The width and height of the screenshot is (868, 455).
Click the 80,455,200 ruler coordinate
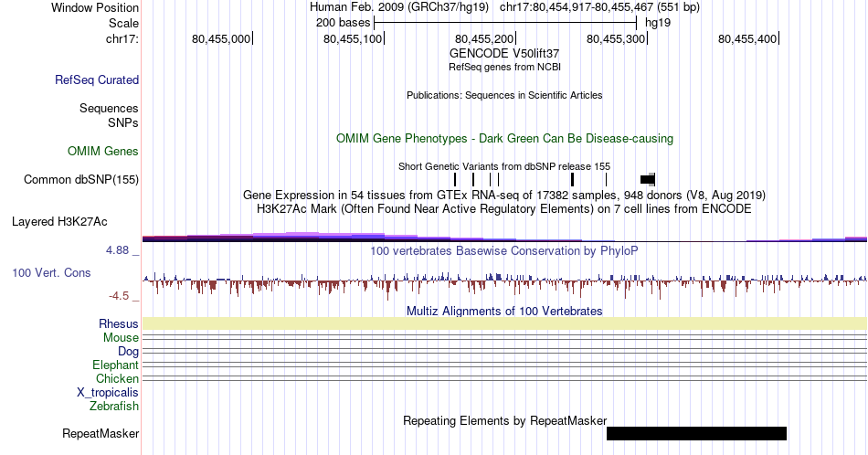coord(484,38)
